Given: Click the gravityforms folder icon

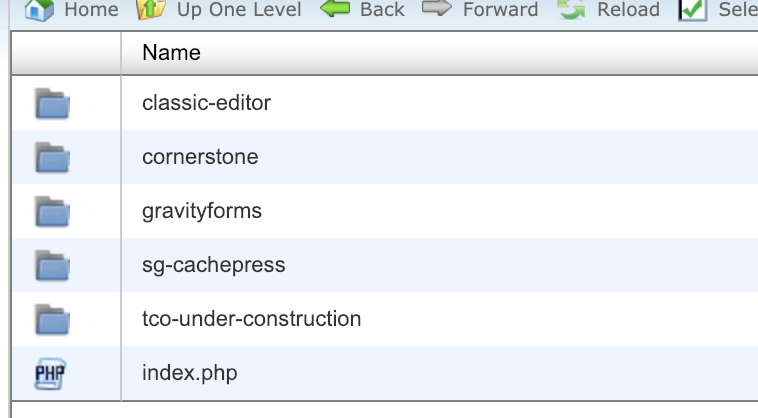Looking at the screenshot, I should 52,211.
